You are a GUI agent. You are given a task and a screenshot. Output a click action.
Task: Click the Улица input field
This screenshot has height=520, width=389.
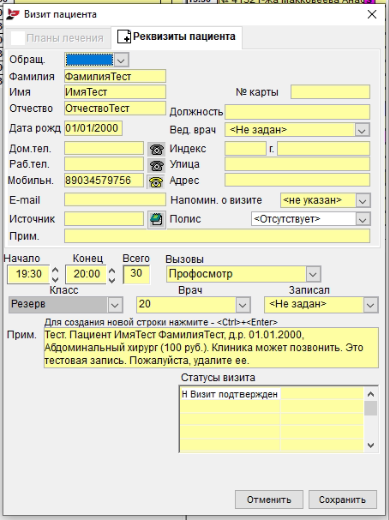(x=298, y=164)
